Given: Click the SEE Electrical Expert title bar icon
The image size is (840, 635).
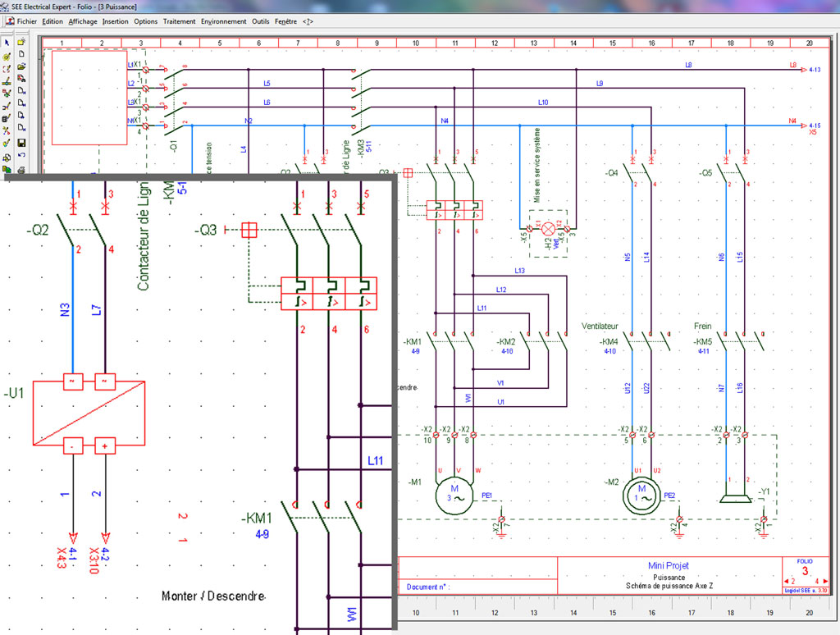Looking at the screenshot, I should point(5,7).
